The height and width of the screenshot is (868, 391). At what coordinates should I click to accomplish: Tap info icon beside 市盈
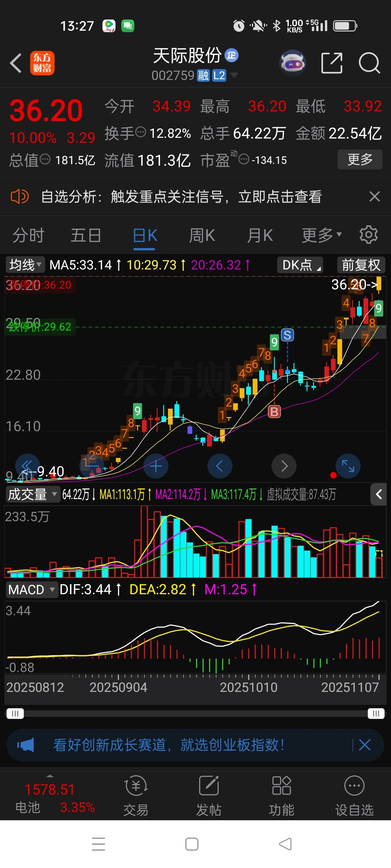(x=244, y=159)
